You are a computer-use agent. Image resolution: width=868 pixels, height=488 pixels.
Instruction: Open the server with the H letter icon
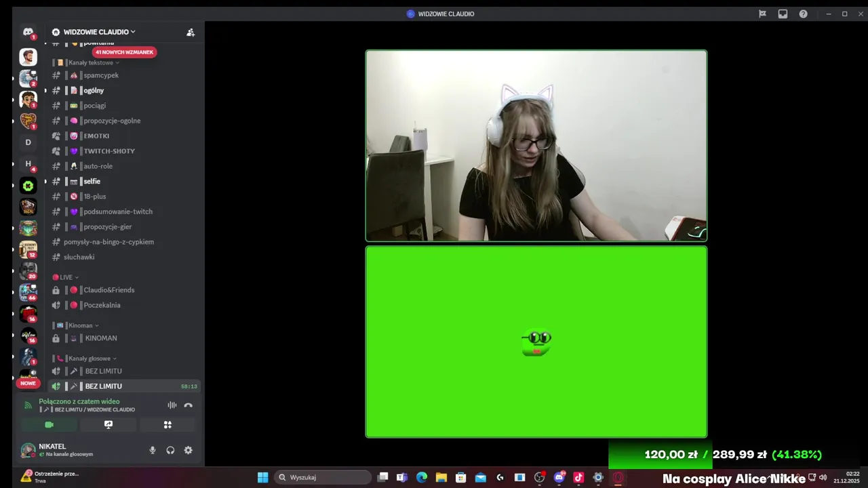[28, 164]
